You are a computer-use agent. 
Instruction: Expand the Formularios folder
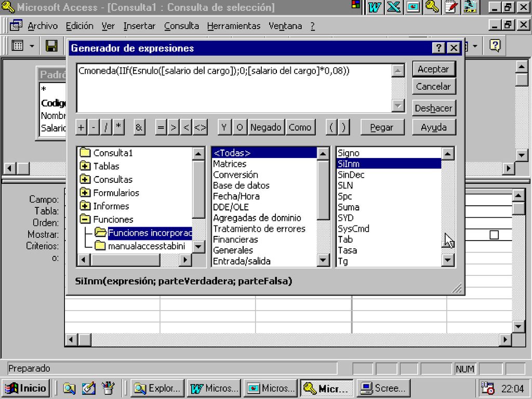point(85,193)
